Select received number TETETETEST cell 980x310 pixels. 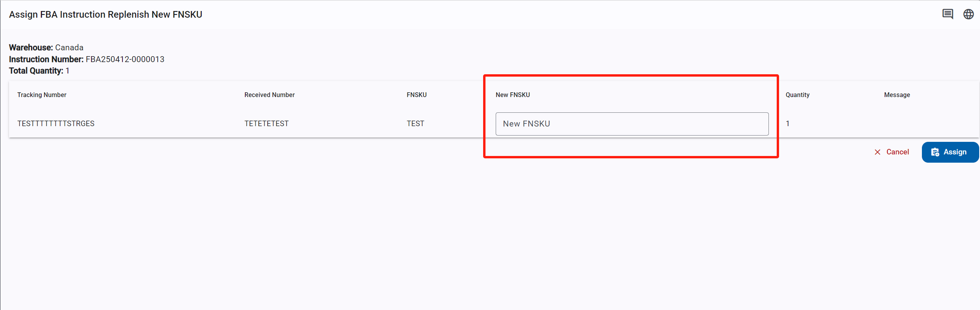point(266,123)
